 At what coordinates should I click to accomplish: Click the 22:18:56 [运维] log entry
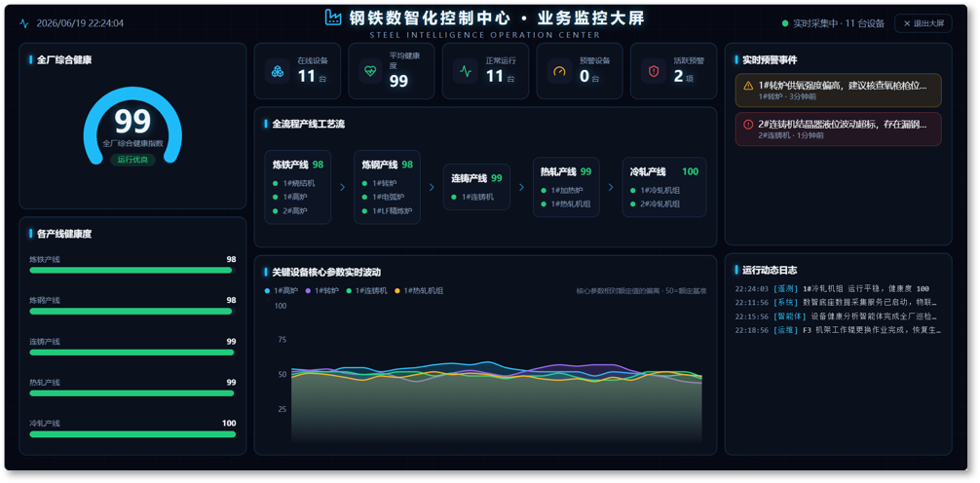pos(838,330)
